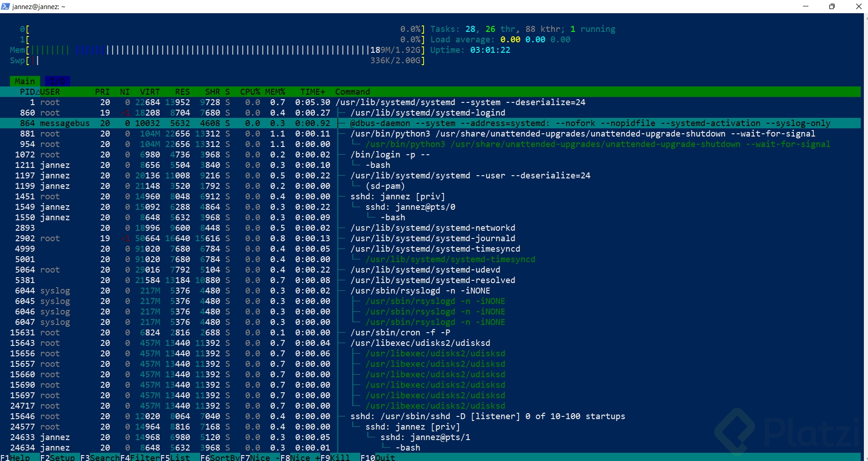The width and height of the screenshot is (868, 461).
Task: Open the F6 SortBy menu
Action: 220,457
